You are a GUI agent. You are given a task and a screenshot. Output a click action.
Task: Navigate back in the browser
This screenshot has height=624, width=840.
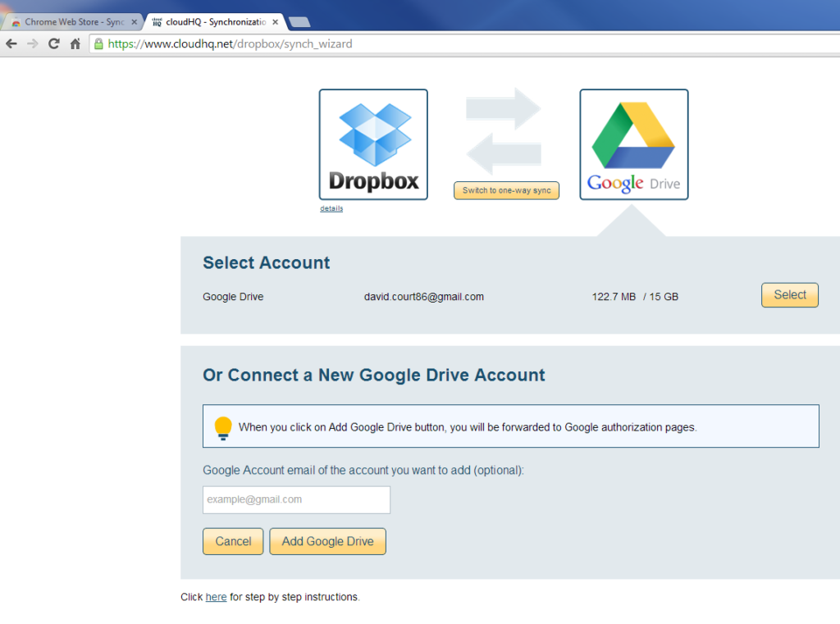(11, 43)
